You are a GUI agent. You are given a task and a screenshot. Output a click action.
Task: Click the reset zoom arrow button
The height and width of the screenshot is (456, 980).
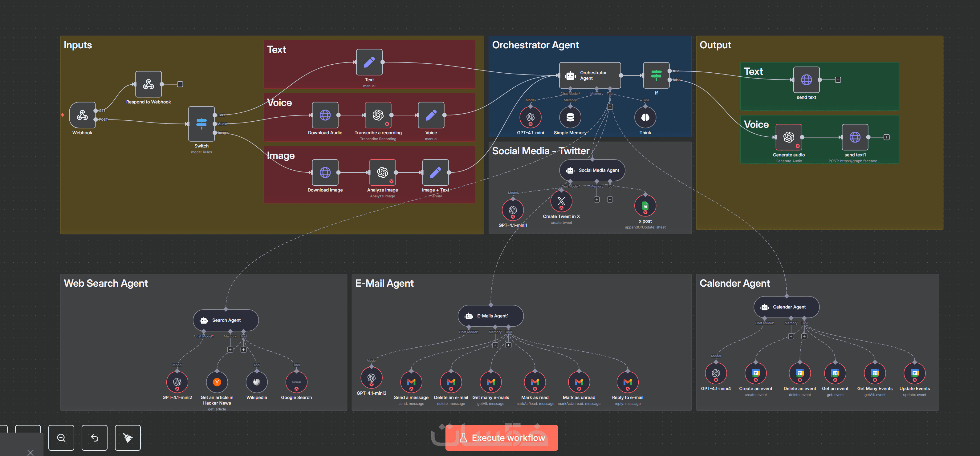[94, 438]
